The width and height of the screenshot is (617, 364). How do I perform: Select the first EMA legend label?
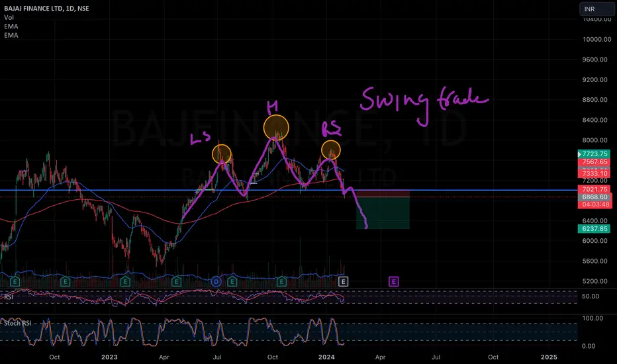click(x=11, y=26)
